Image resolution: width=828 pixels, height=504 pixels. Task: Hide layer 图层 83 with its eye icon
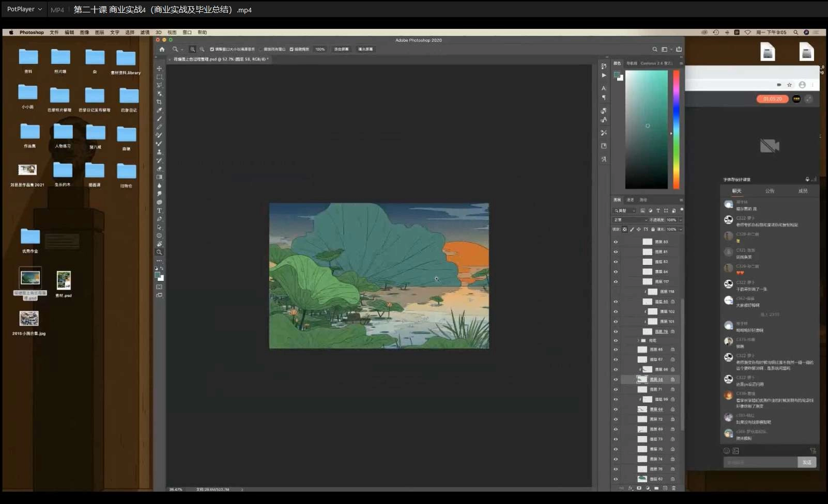(616, 242)
